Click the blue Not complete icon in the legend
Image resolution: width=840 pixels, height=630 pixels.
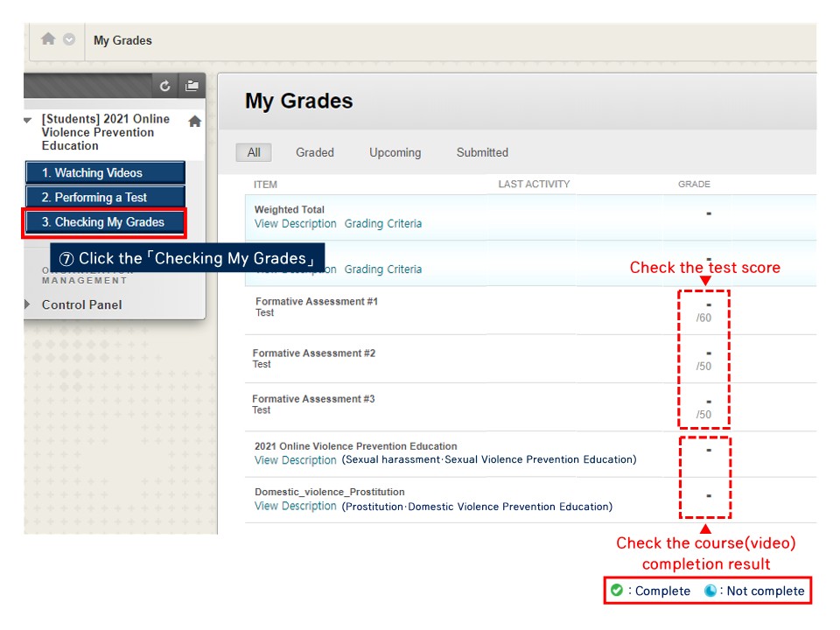710,591
